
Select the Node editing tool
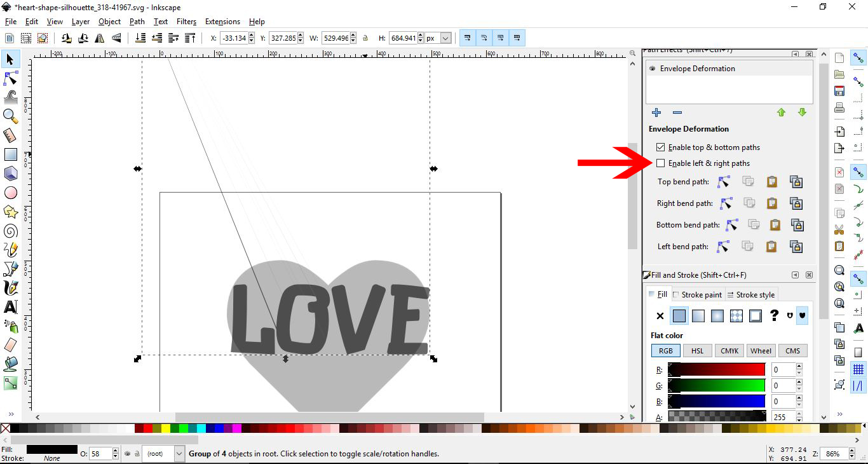tap(10, 78)
